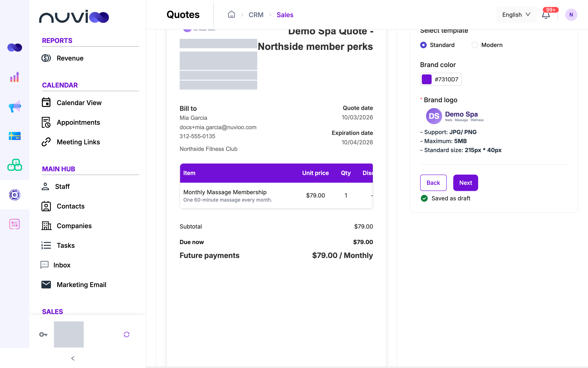Image resolution: width=588 pixels, height=368 pixels.
Task: Select the Modern template radio
Action: pos(475,45)
